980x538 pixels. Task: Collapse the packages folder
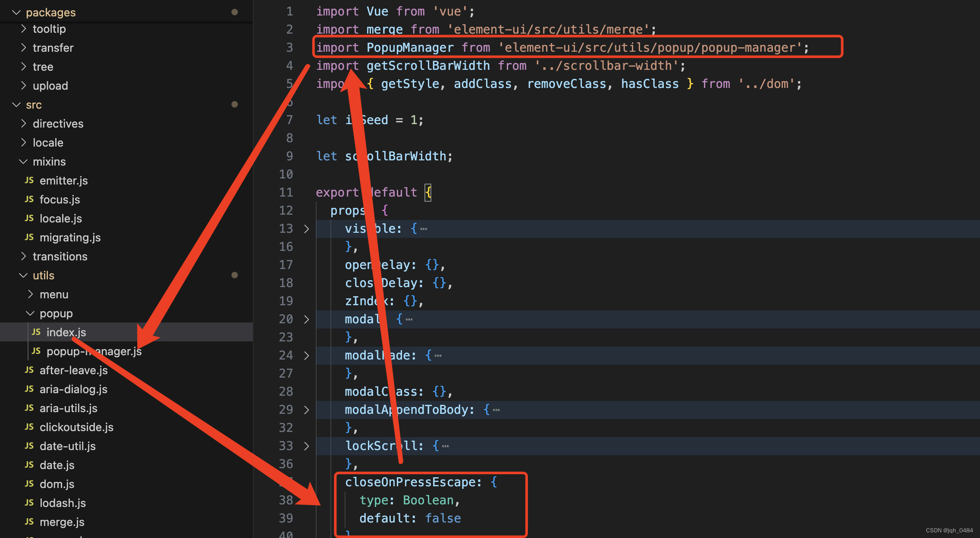pos(16,13)
